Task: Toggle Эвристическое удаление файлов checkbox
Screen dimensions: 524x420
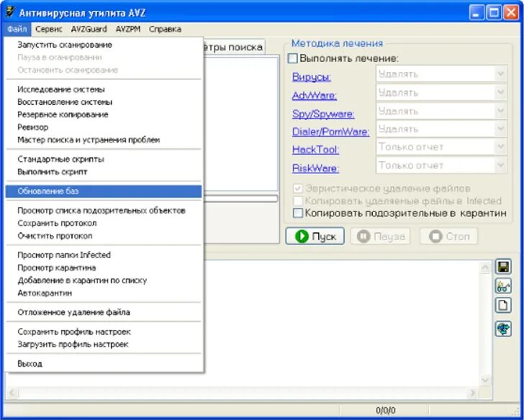Action: pyautogui.click(x=297, y=188)
